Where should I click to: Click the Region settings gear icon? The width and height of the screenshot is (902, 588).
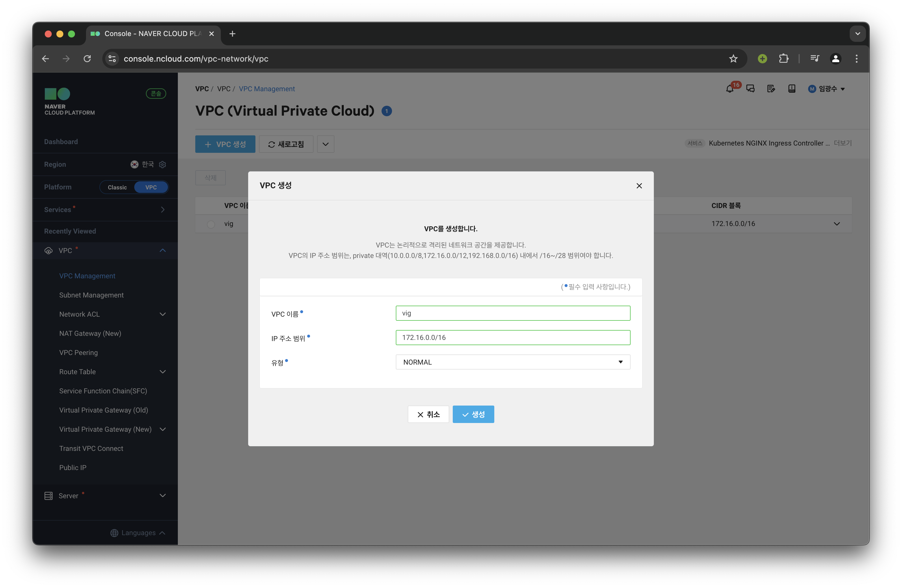[x=163, y=164]
